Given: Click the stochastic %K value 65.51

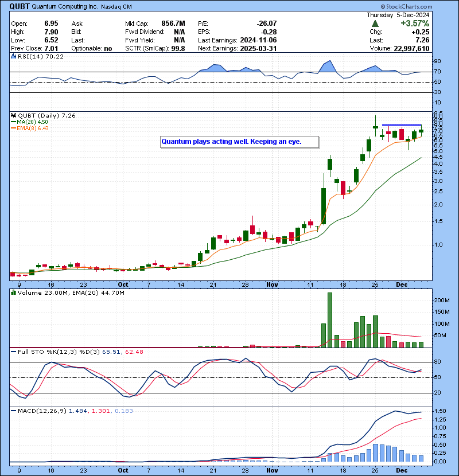Looking at the screenshot, I should (x=111, y=352).
